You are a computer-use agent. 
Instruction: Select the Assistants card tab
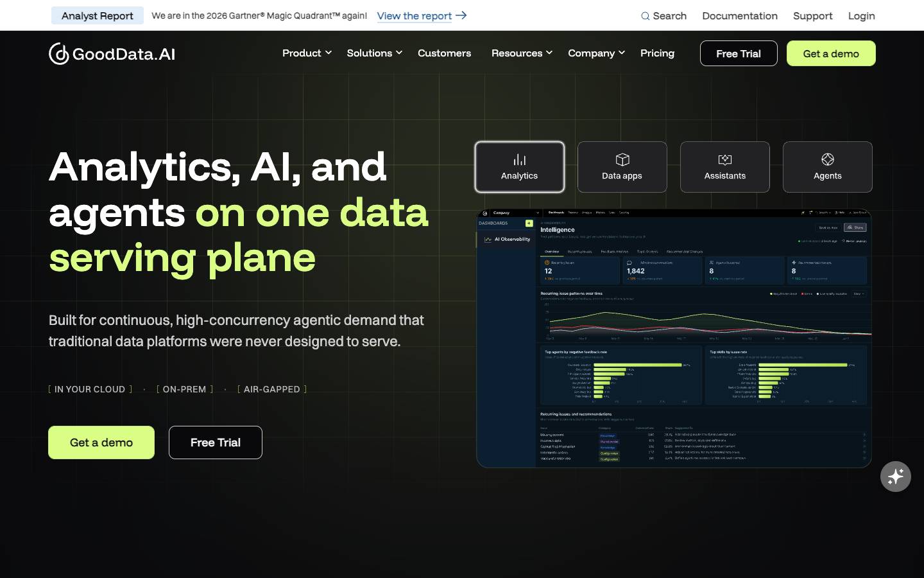click(x=725, y=167)
